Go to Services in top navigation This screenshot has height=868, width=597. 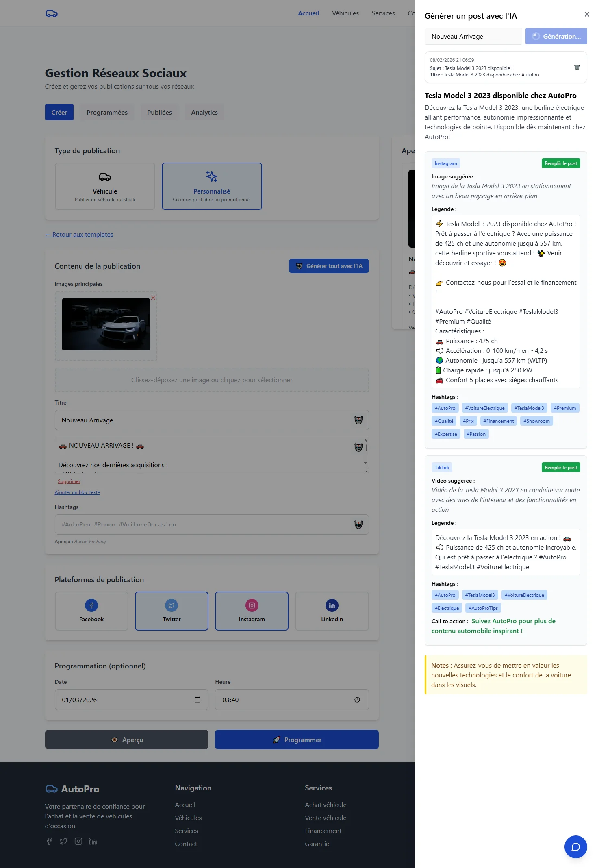[383, 13]
